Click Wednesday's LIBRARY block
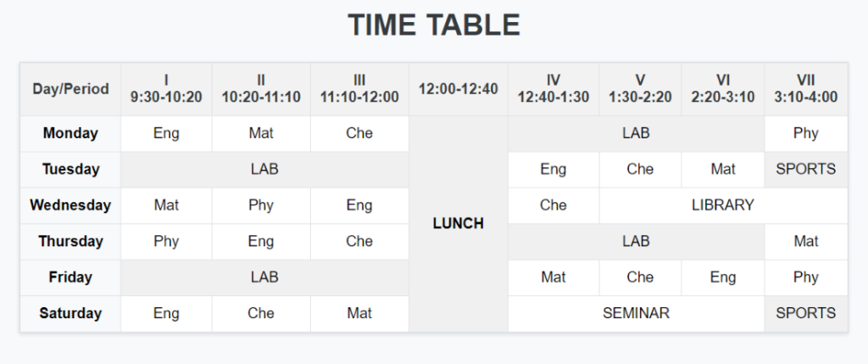 723,205
